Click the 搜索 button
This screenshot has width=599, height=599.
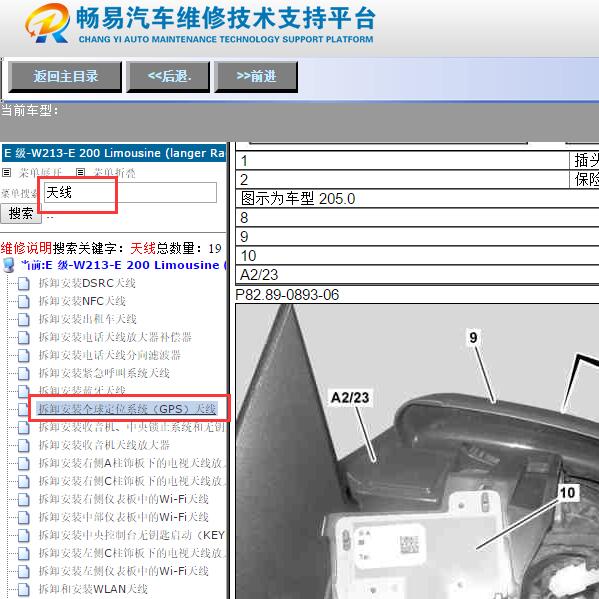(21, 213)
